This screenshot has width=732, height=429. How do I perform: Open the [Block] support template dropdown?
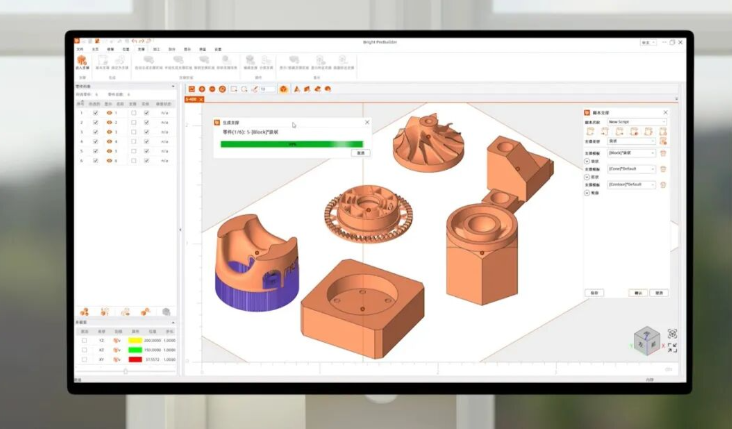[632, 153]
